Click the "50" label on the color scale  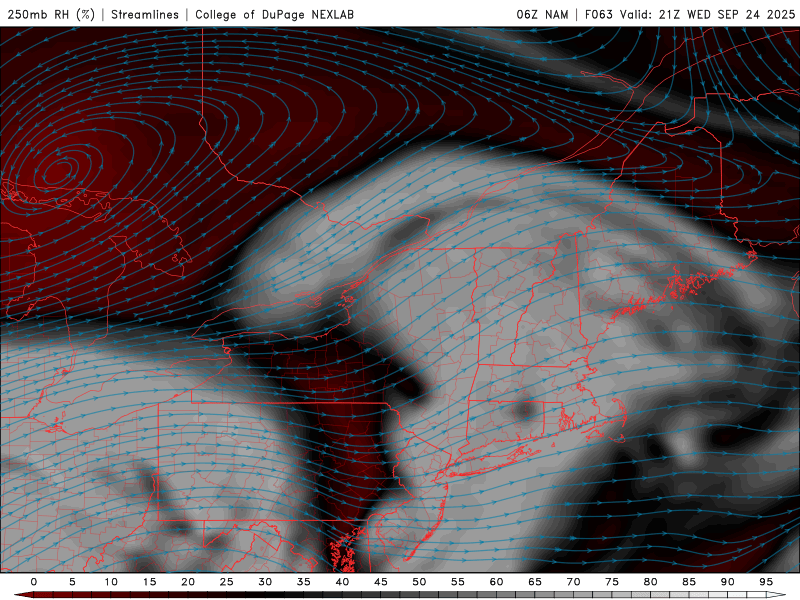click(x=419, y=582)
